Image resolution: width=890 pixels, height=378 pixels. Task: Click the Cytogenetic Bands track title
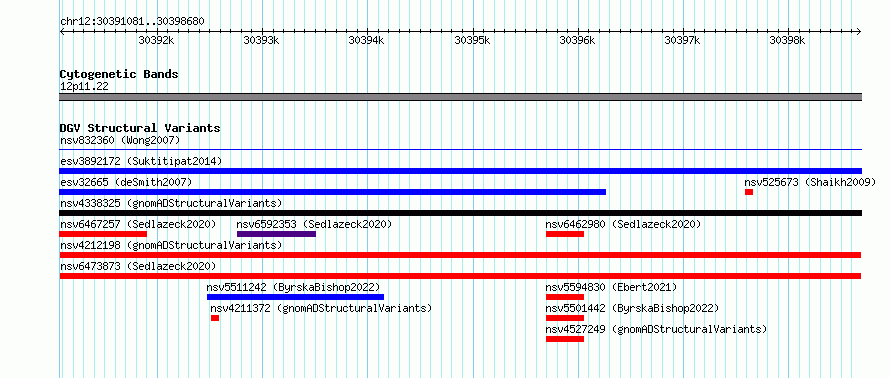[119, 74]
